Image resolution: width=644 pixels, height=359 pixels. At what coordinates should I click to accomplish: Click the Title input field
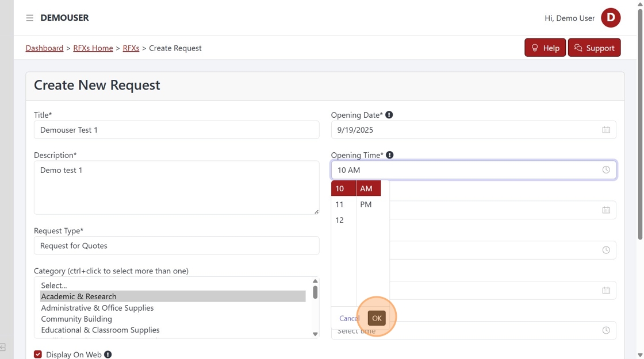click(x=176, y=130)
